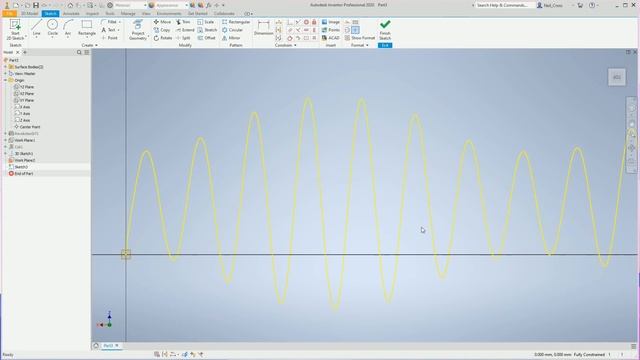Open the Appearance dropdown

click(171, 5)
